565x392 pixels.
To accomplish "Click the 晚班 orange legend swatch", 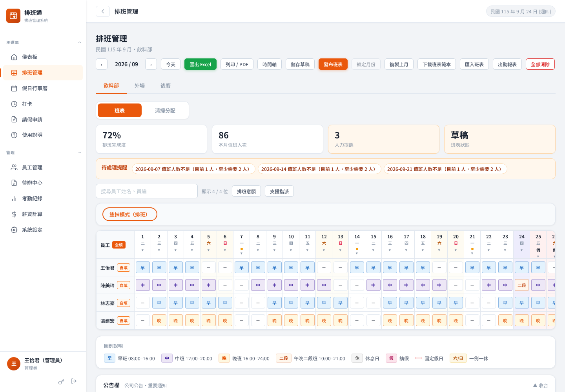I will coord(224,358).
